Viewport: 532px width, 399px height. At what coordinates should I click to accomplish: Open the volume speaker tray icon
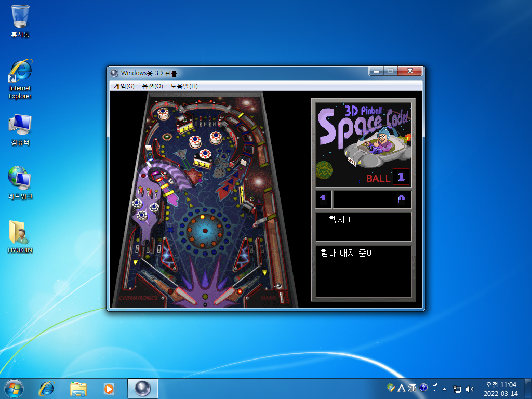470,389
